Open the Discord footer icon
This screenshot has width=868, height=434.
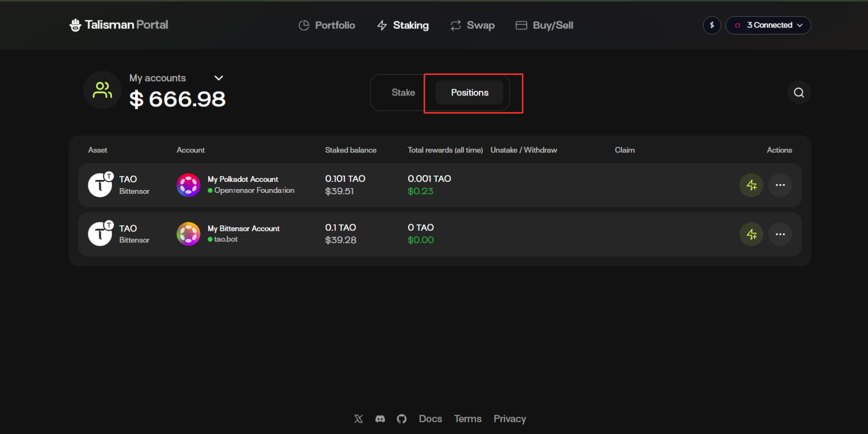(380, 419)
